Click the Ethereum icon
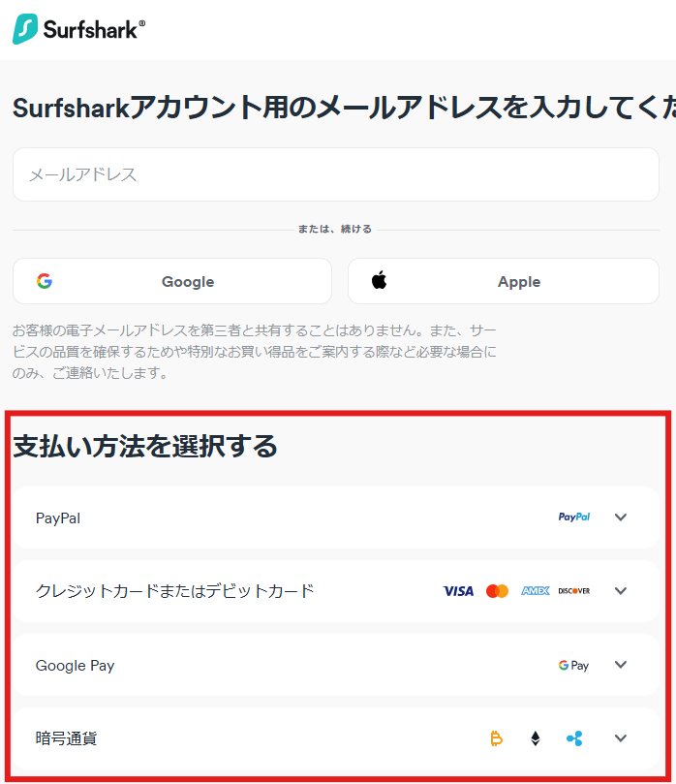 pos(536,739)
